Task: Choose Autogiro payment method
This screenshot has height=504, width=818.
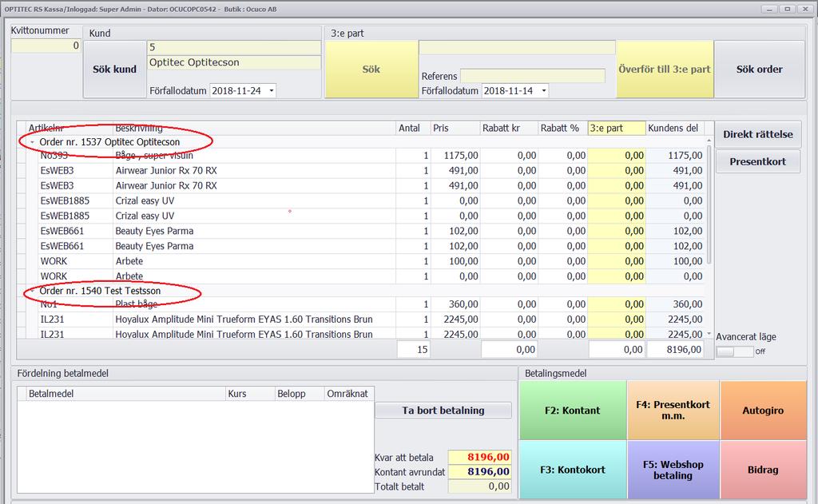Action: click(x=763, y=410)
